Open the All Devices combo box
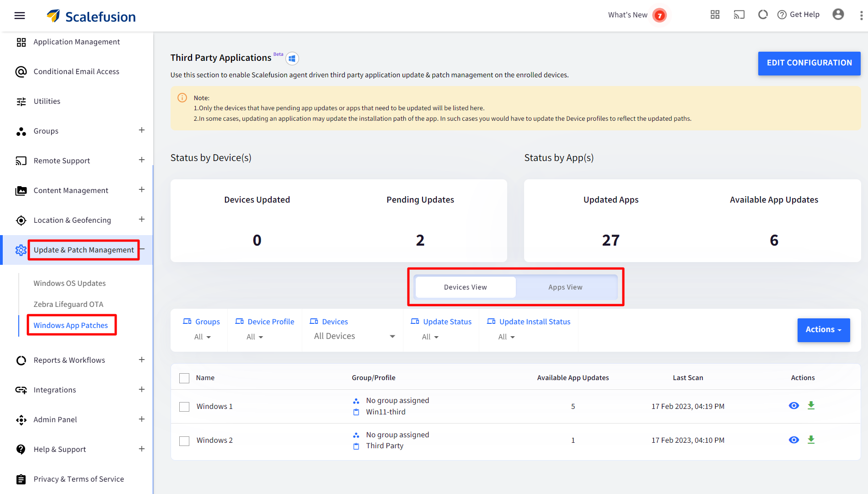 tap(354, 336)
